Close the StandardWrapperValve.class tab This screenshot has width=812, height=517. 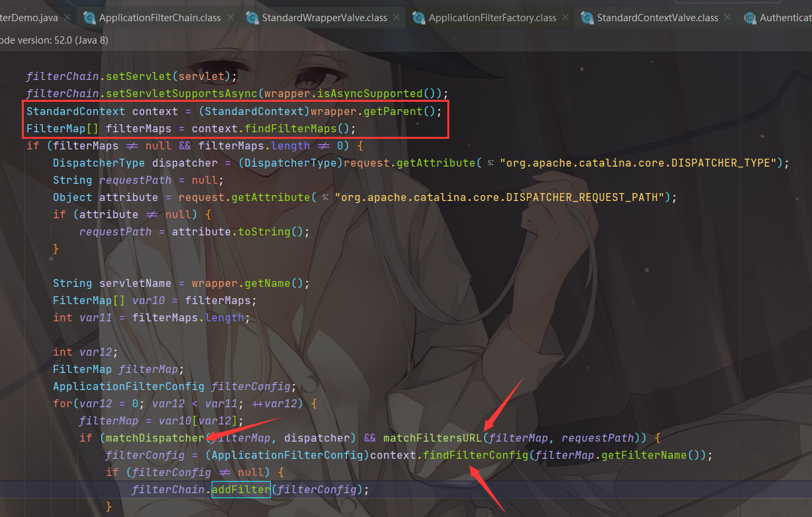(396, 18)
